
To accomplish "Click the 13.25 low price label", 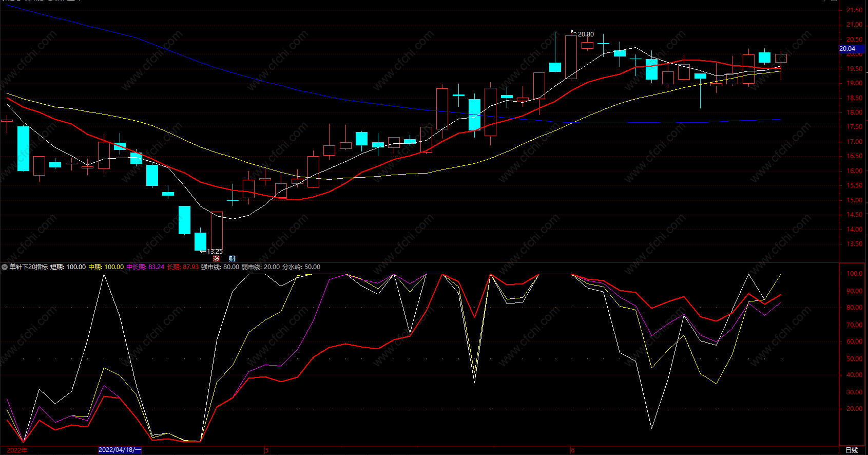I will pyautogui.click(x=215, y=252).
